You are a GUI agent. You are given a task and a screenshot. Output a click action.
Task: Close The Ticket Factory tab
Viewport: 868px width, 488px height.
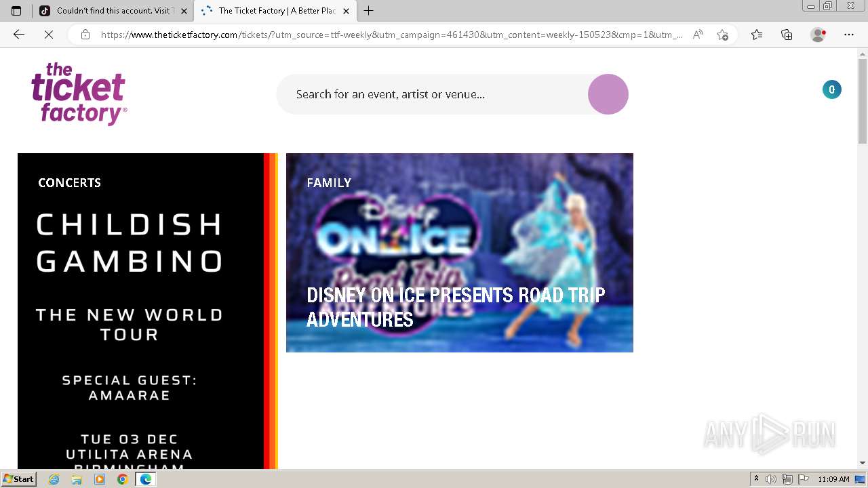[346, 11]
